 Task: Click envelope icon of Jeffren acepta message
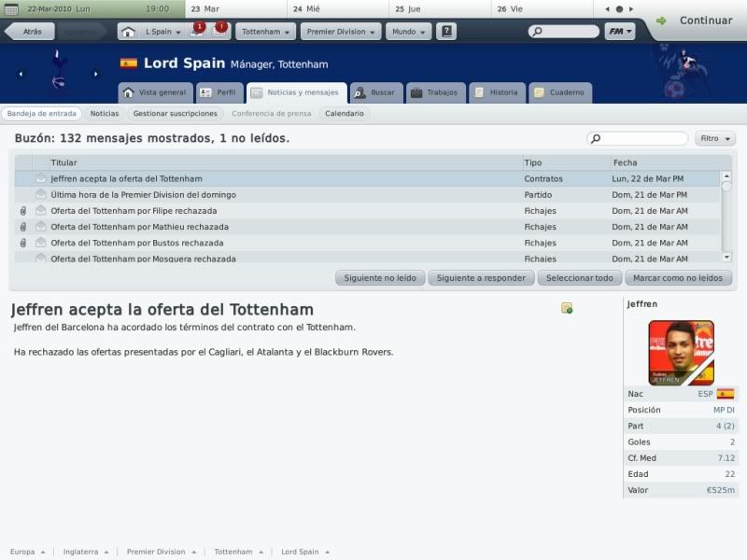click(41, 178)
